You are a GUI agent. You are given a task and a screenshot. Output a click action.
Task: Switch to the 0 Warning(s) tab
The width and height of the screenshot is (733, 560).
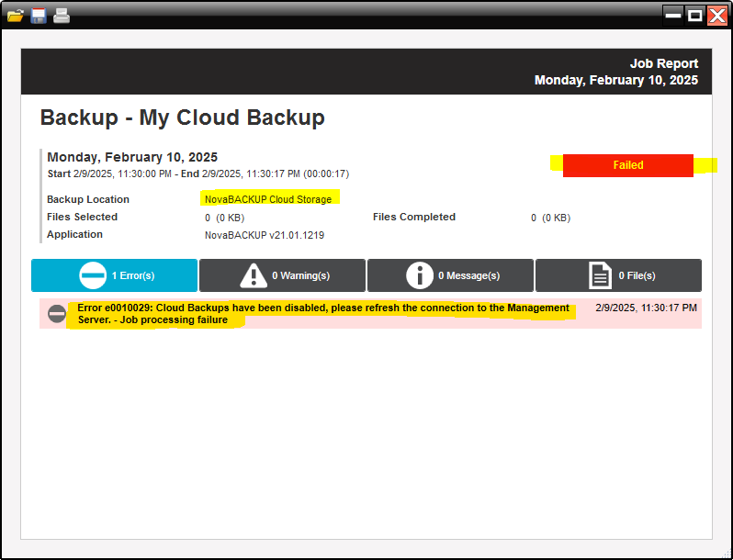282,275
